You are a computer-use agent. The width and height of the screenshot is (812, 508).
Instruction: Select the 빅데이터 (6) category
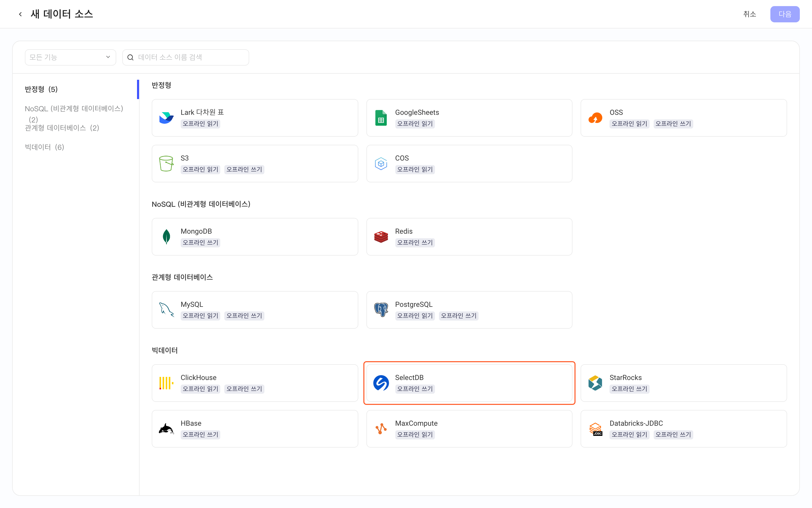point(45,147)
